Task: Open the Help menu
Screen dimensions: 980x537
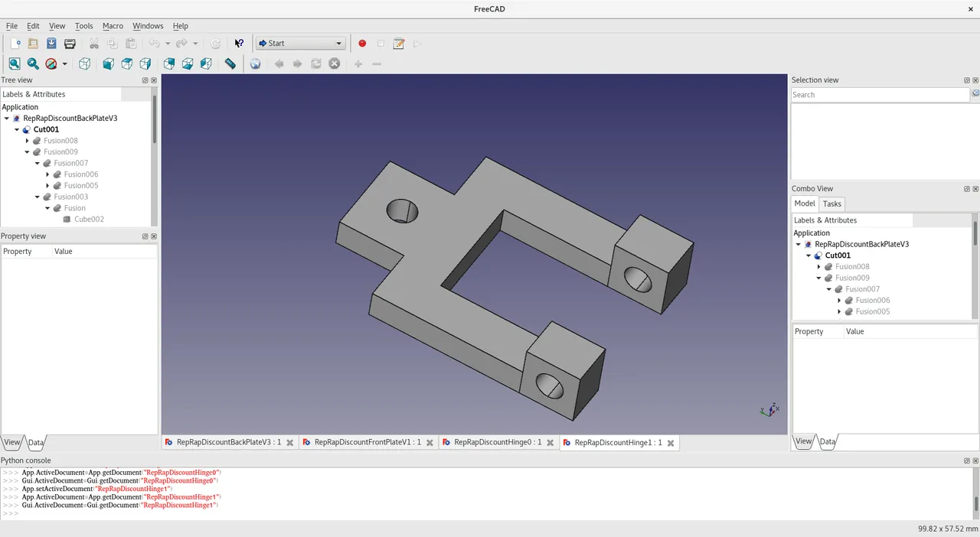Action: pos(180,26)
